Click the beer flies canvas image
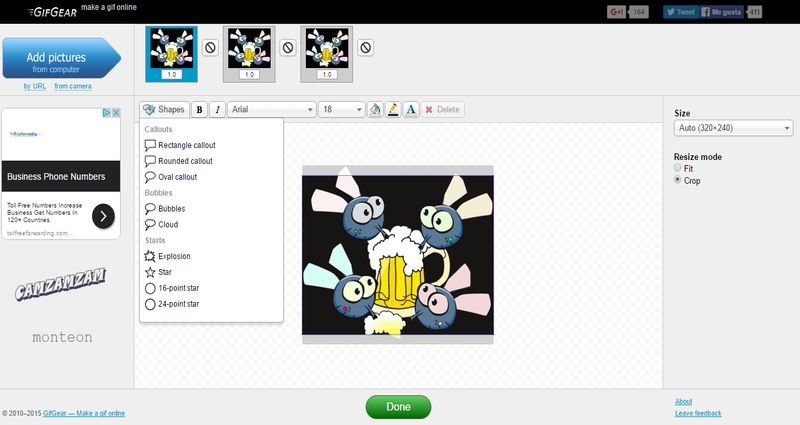Image resolution: width=800 pixels, height=425 pixels. click(x=398, y=255)
